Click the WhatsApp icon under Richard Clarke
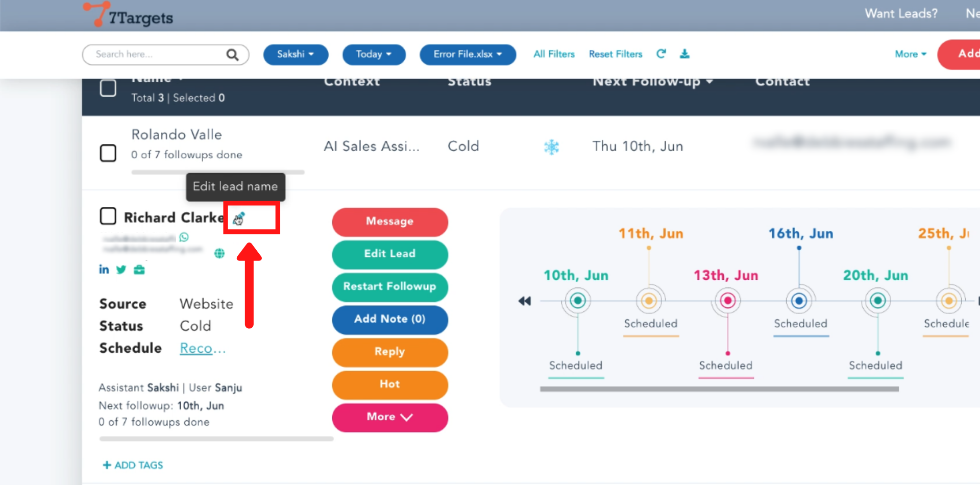 (184, 237)
